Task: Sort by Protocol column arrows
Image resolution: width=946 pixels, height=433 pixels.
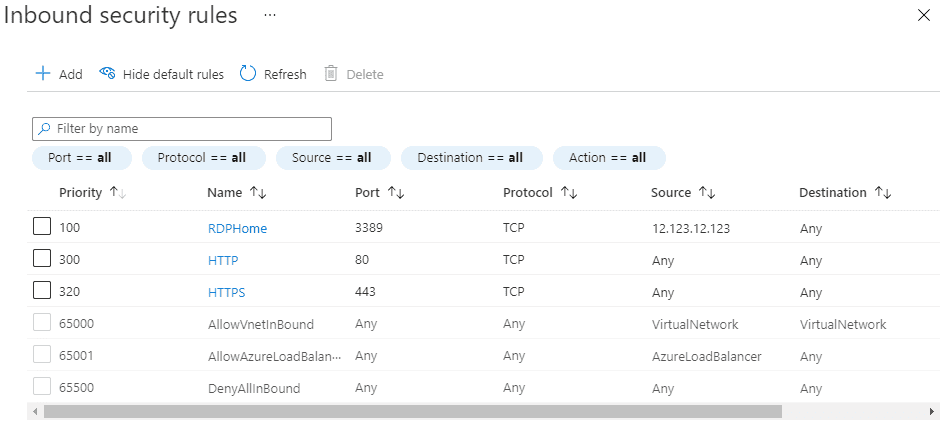Action: [x=569, y=193]
